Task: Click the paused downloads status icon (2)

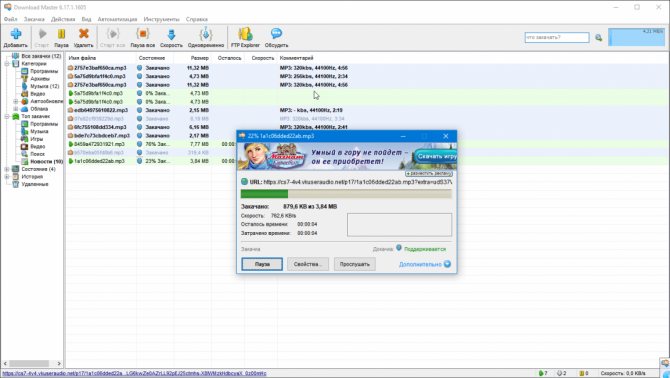Action: 559,373
